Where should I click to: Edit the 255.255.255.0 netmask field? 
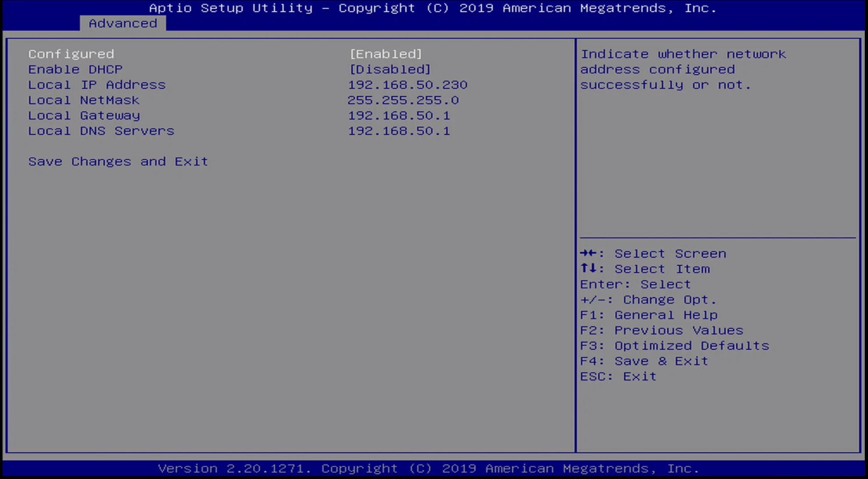point(403,100)
